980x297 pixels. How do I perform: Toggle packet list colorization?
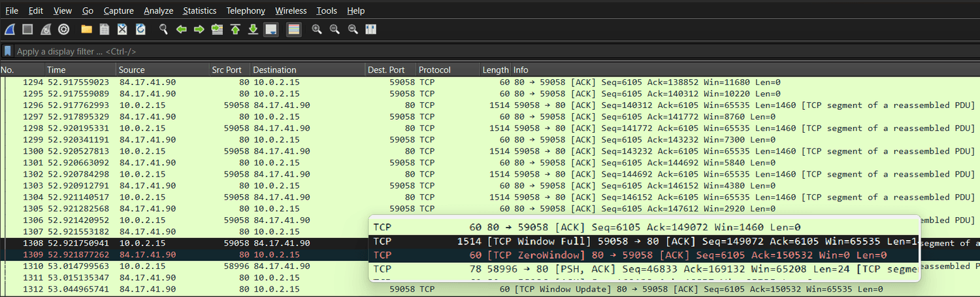tap(294, 29)
